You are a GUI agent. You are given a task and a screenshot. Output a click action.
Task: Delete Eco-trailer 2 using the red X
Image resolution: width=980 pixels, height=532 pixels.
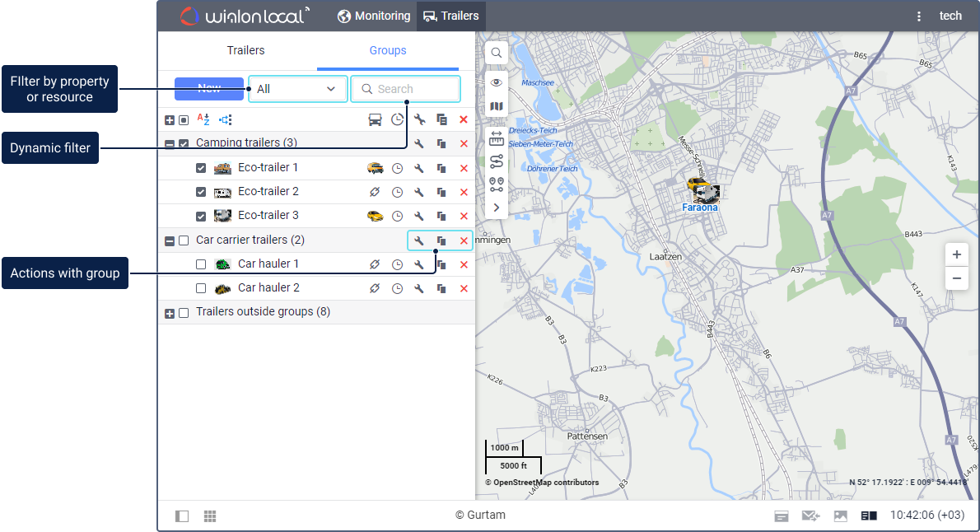[464, 192]
